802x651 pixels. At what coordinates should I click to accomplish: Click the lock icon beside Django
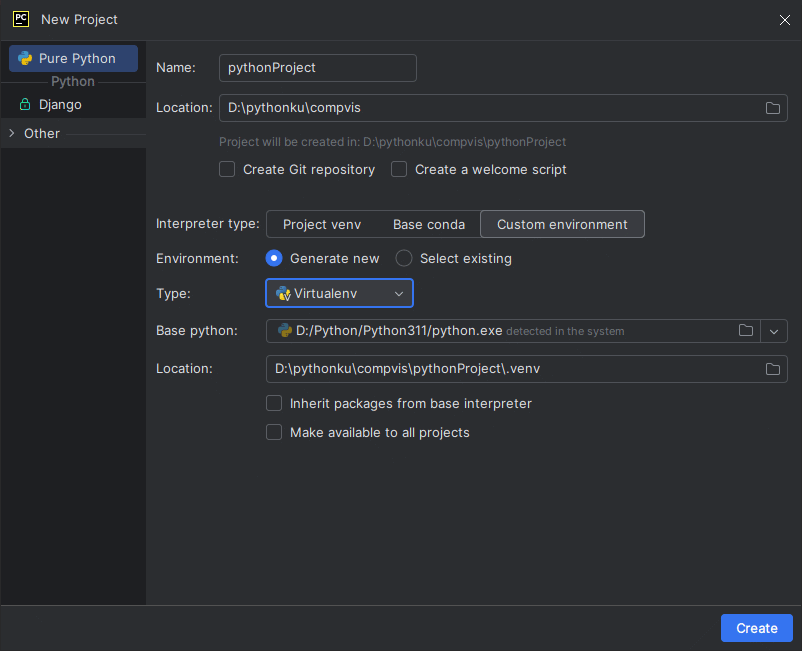(25, 104)
